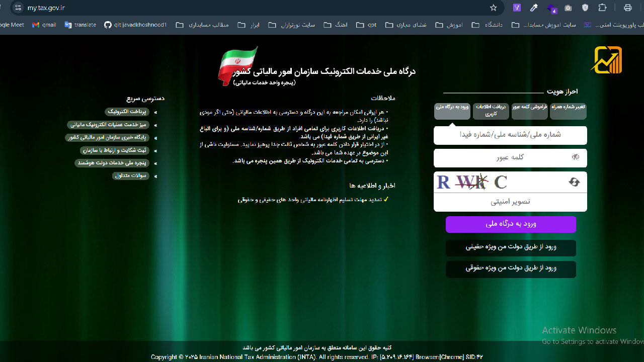Open the سوالات متداول link
The image size is (644, 362).
[131, 176]
